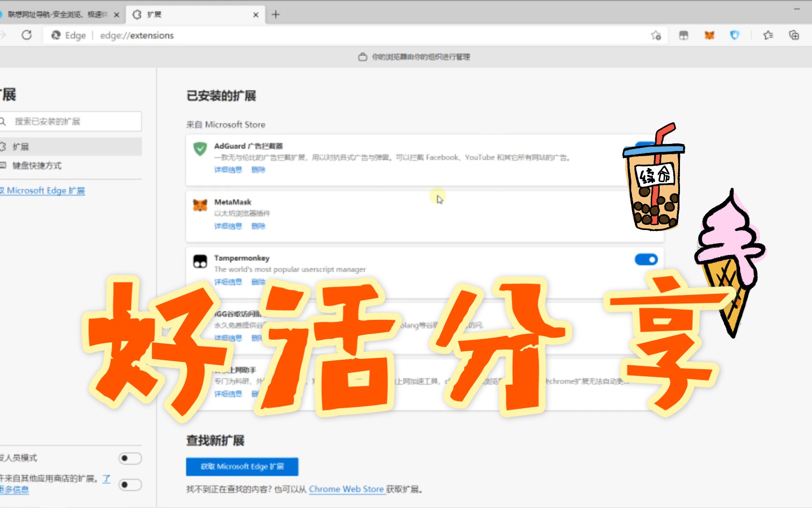This screenshot has width=812, height=508.
Task: Open AdGuard details link
Action: [228, 170]
